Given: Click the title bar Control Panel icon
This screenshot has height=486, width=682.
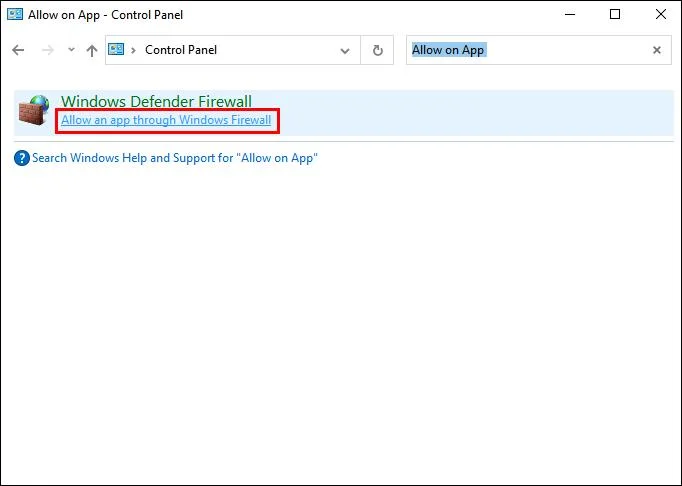Looking at the screenshot, I should (x=15, y=14).
